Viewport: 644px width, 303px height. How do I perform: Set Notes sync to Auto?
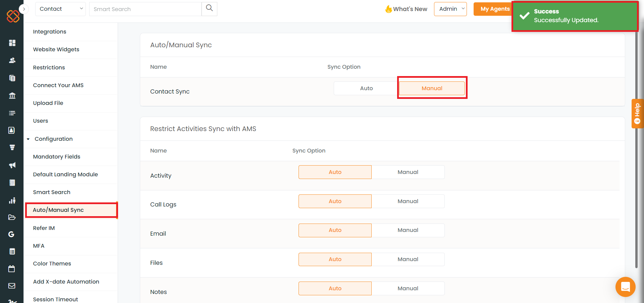point(335,288)
